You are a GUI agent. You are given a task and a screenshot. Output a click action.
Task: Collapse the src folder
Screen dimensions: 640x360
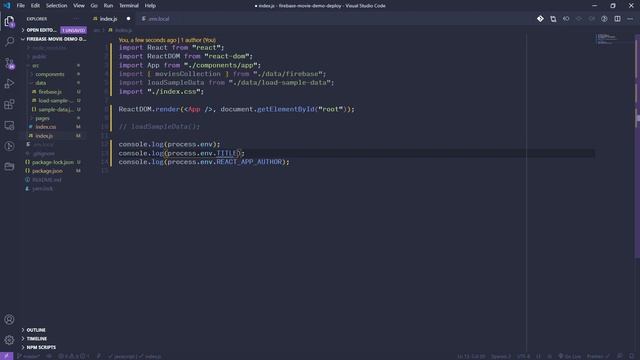tap(36, 65)
